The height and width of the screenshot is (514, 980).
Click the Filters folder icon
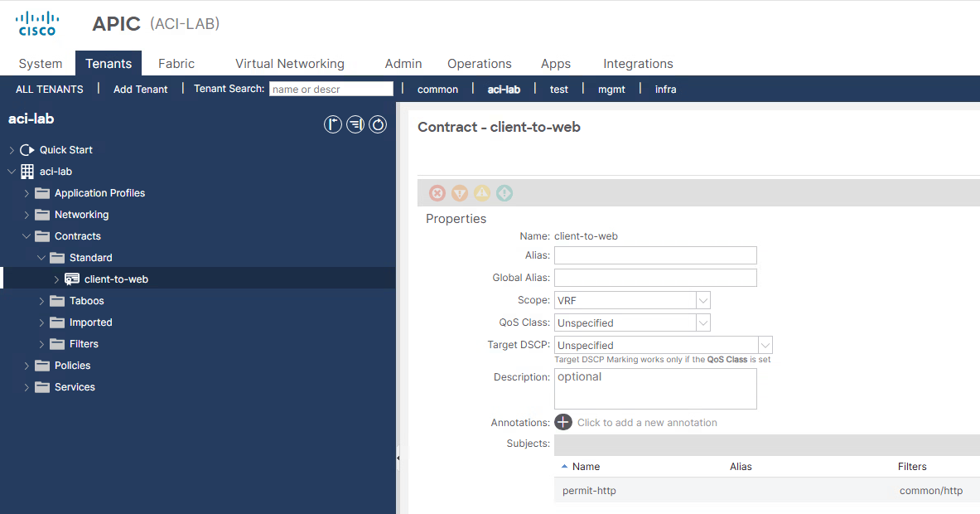tap(57, 344)
